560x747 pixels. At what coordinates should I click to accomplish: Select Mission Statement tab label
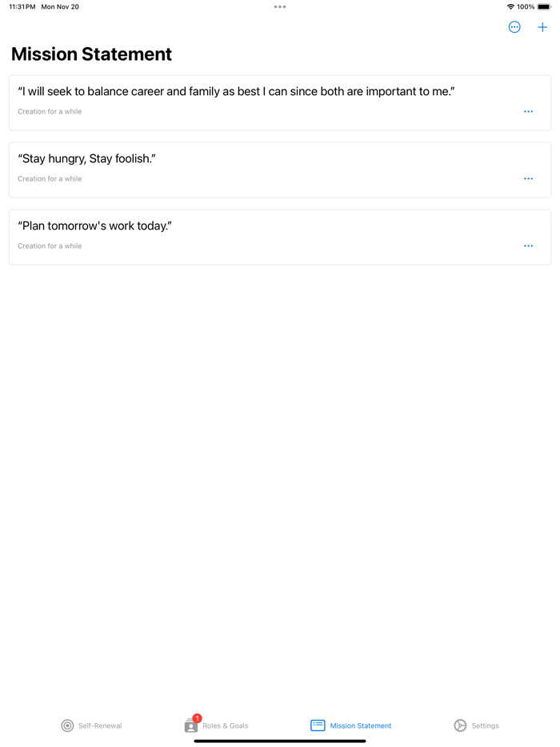361,725
